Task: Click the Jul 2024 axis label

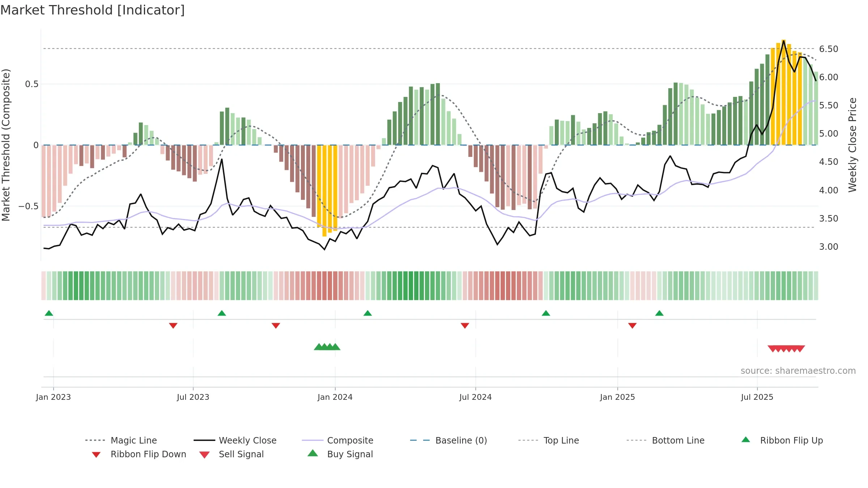Action: (x=476, y=397)
